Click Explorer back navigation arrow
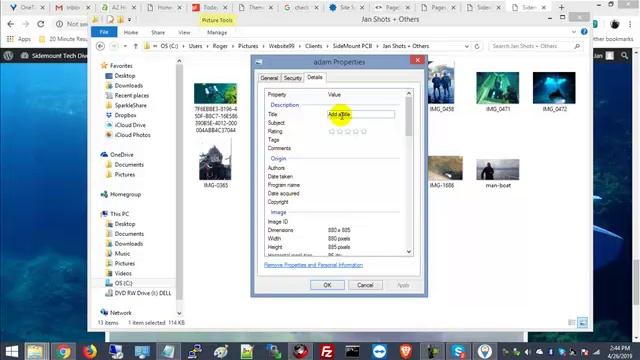Screen dimensions: 640x360 coord(100,46)
